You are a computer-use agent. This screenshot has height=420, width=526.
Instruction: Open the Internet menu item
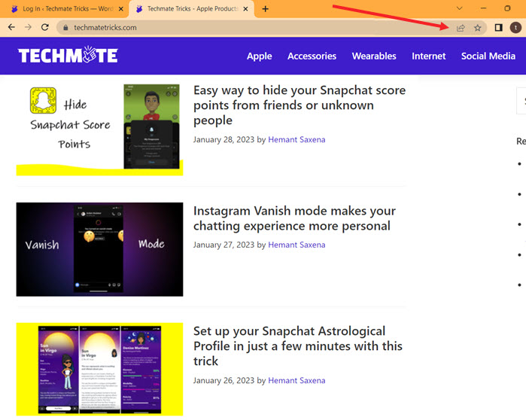coord(428,56)
